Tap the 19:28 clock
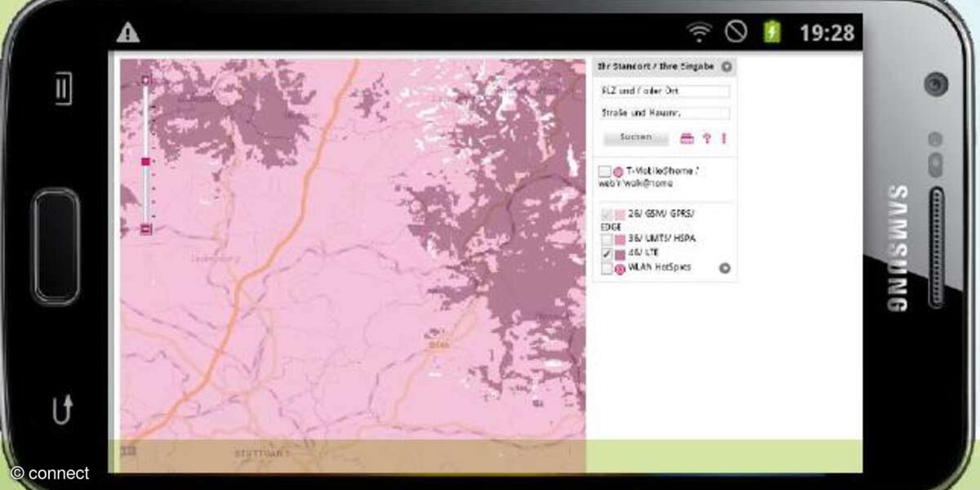The height and width of the screenshot is (490, 980). click(x=826, y=33)
